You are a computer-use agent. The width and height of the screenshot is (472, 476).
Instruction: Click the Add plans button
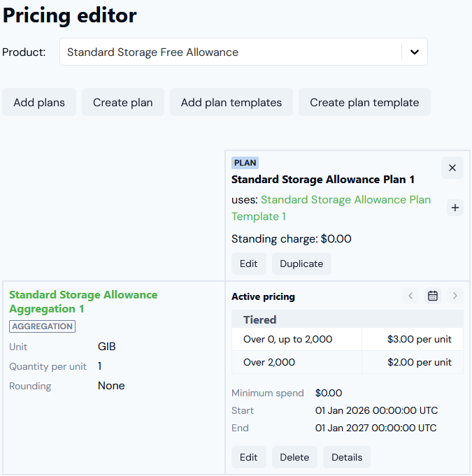click(x=39, y=102)
